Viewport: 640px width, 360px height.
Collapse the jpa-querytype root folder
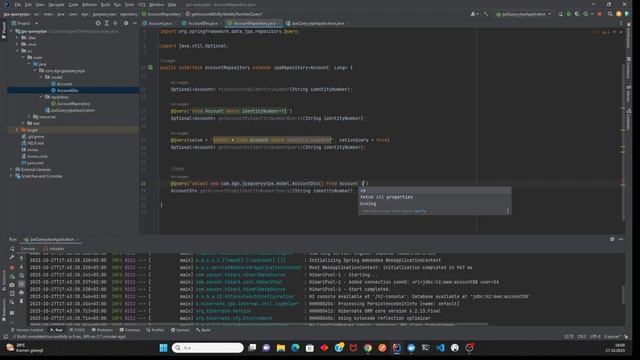11,31
